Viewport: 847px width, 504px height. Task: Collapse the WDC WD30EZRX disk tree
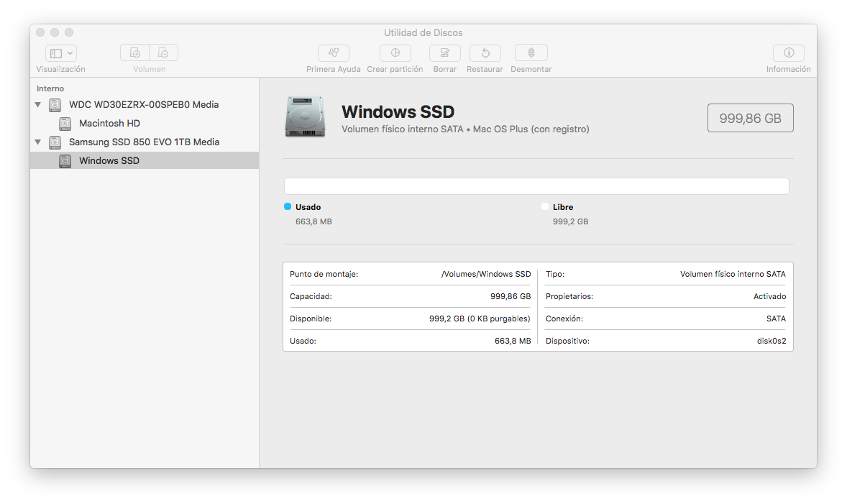click(37, 105)
